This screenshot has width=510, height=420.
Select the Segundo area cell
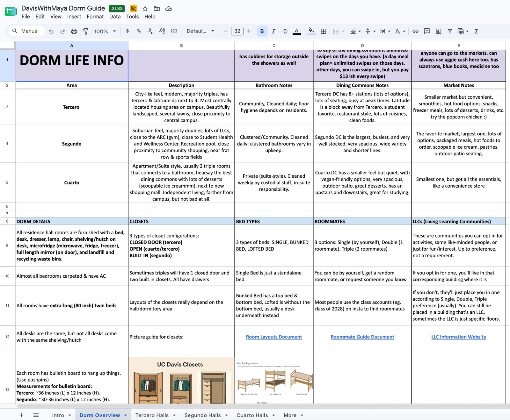pyautogui.click(x=72, y=144)
